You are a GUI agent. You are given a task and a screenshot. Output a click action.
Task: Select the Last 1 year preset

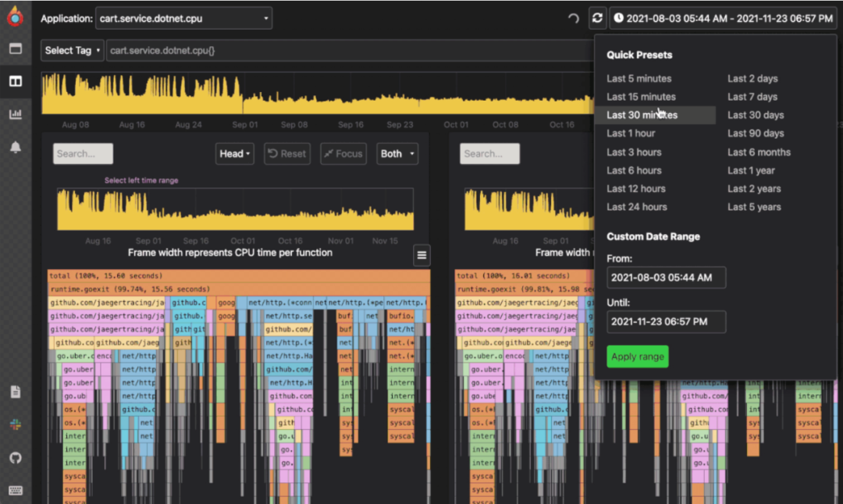click(751, 170)
